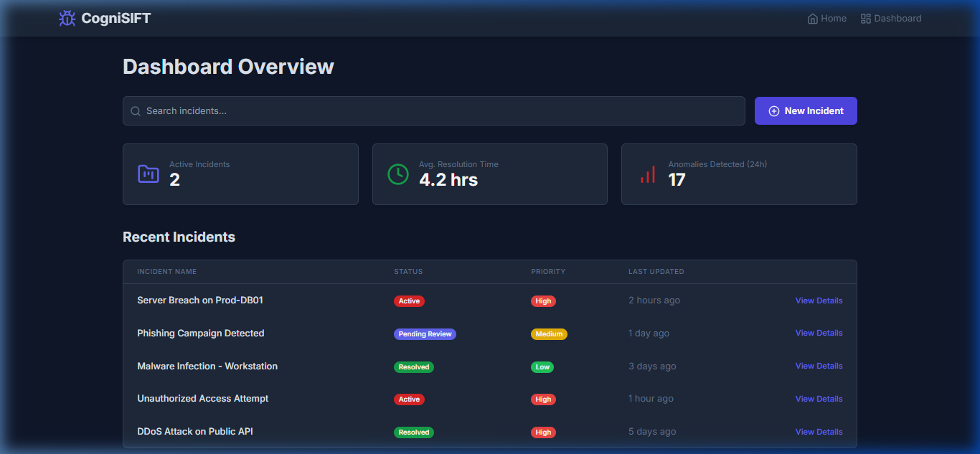Click 'Avg. Resolution Time' label

point(458,164)
